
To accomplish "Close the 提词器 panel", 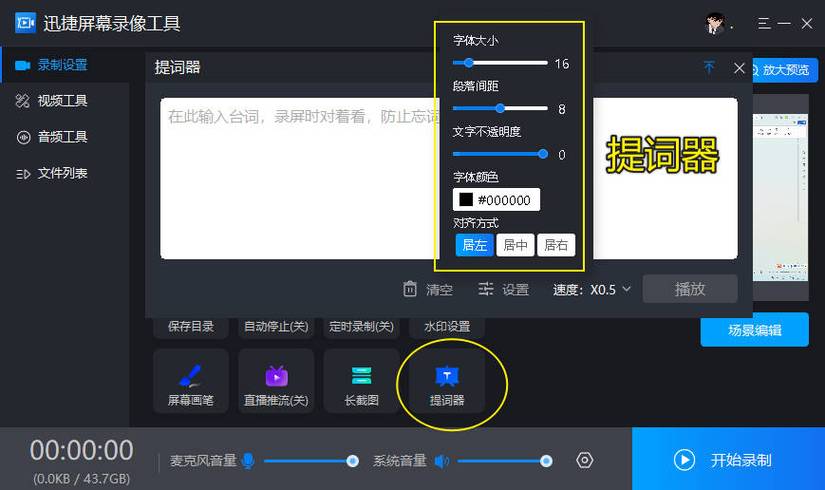I will [x=739, y=68].
